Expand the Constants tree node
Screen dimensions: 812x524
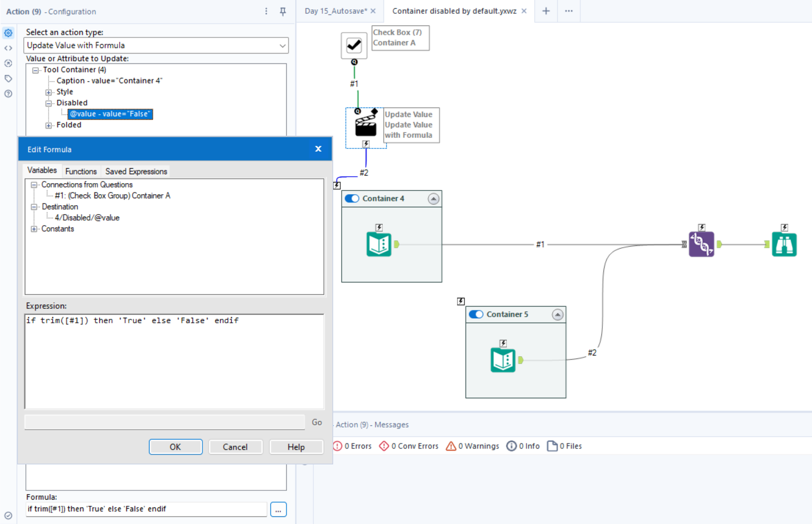coord(34,229)
